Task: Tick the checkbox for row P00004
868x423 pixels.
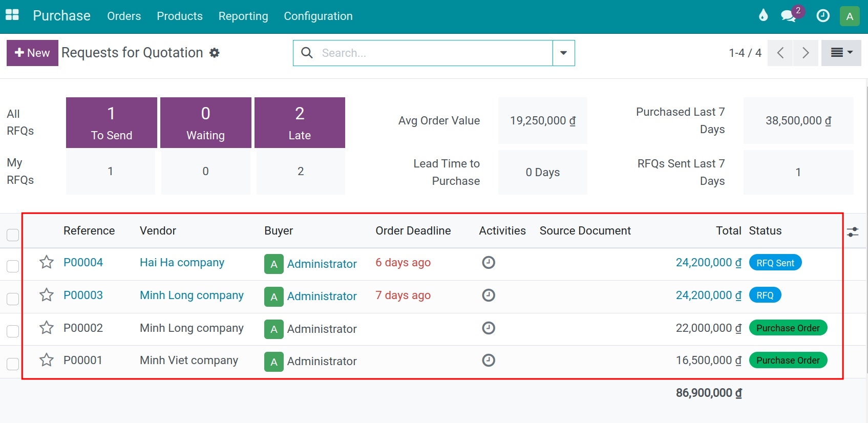Action: pyautogui.click(x=13, y=266)
